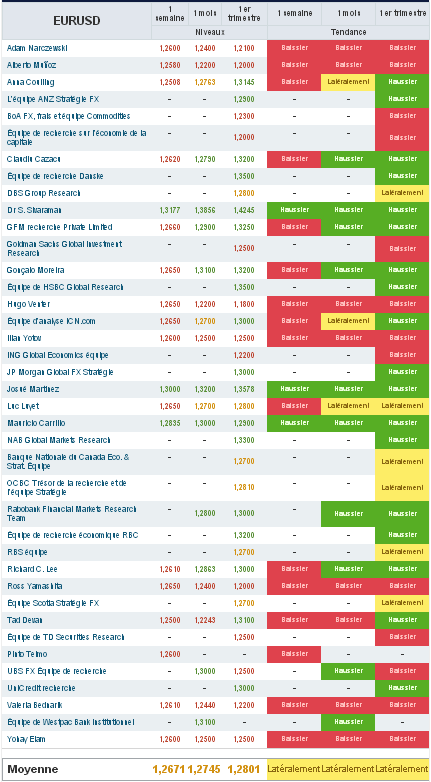Select the Moyenne value 1,2671
Screen dimensions: 431x782
click(169, 769)
